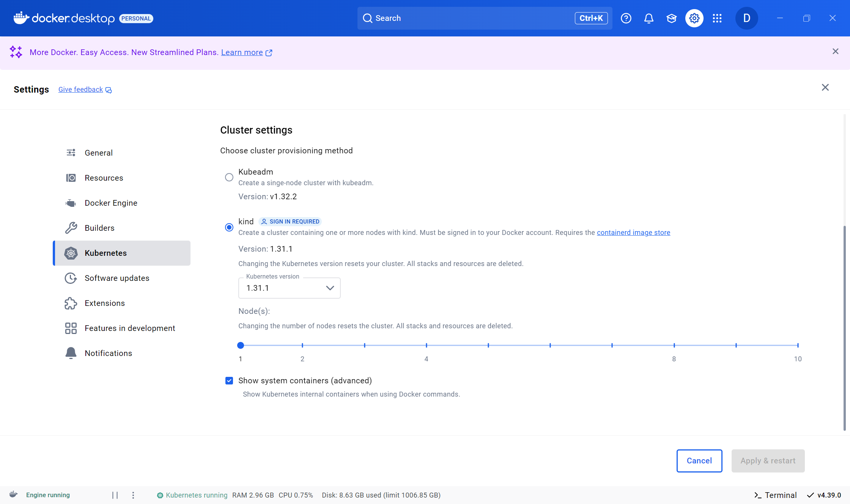Open the Help center question-mark icon

point(626,18)
